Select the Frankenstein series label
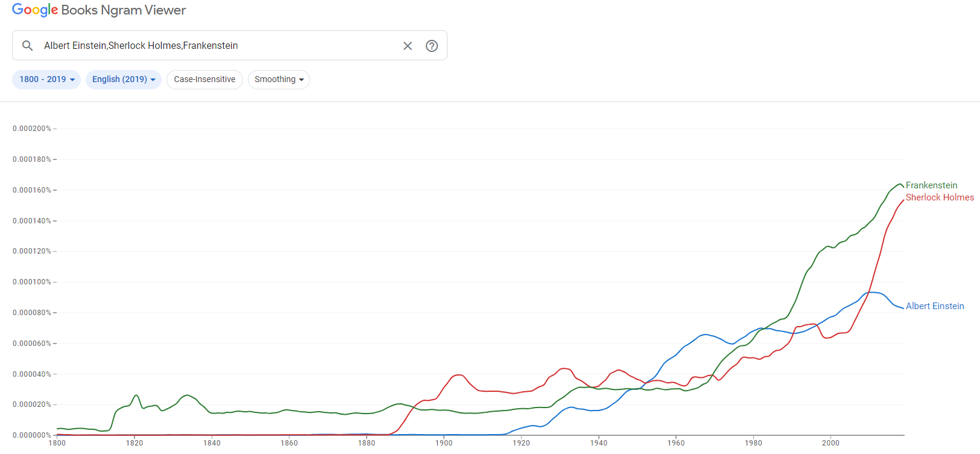The image size is (980, 454). tap(932, 185)
